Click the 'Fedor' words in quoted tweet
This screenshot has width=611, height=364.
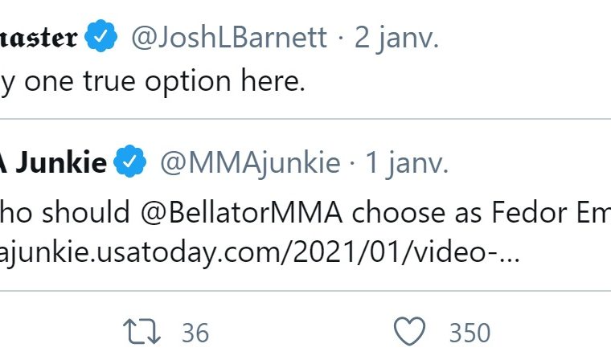click(x=528, y=213)
